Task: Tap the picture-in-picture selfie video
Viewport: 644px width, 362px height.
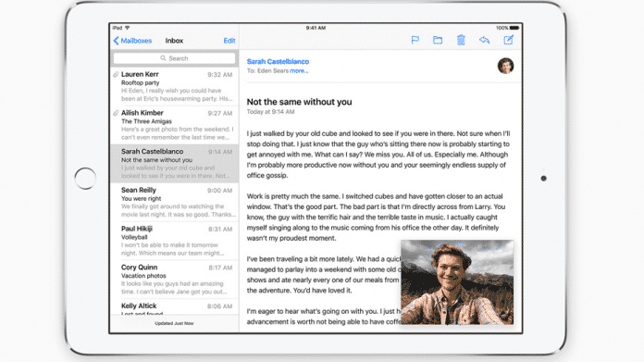Action: pos(457,282)
